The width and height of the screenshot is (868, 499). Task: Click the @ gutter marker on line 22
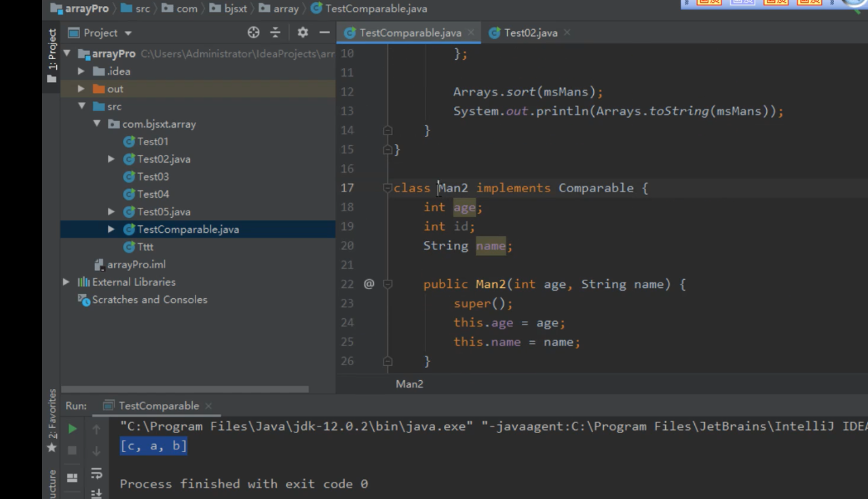point(369,284)
